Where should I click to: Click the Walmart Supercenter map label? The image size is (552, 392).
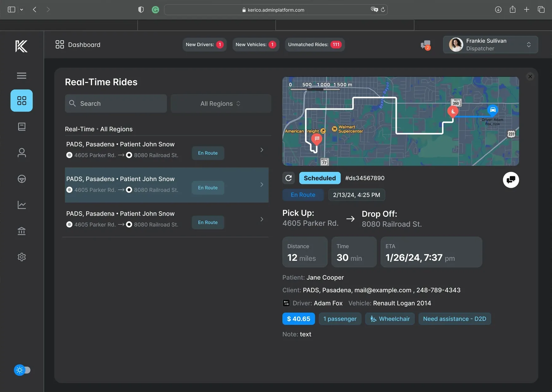point(351,129)
